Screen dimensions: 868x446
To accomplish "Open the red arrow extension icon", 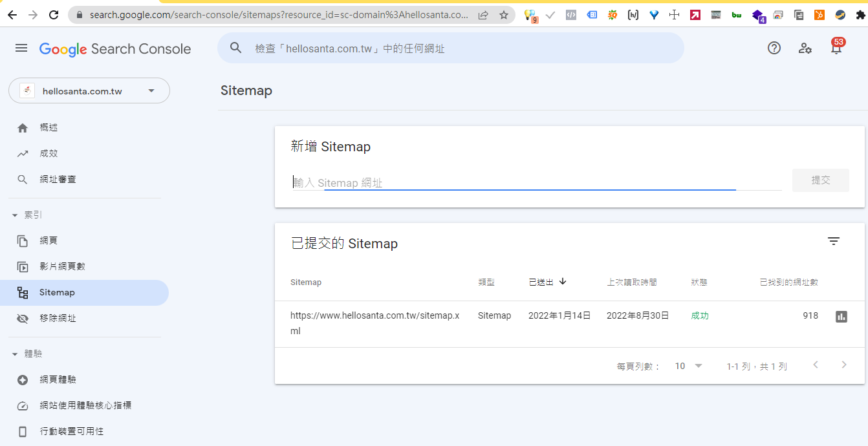I will pyautogui.click(x=695, y=15).
